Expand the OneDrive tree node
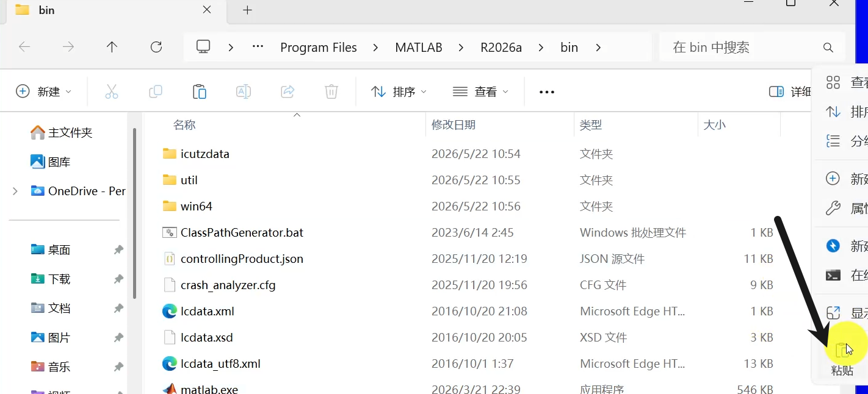 click(15, 191)
